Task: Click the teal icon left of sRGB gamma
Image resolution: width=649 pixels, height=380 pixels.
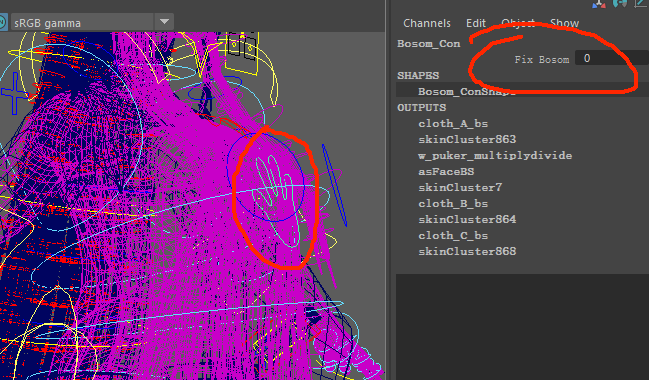Action: (2, 22)
